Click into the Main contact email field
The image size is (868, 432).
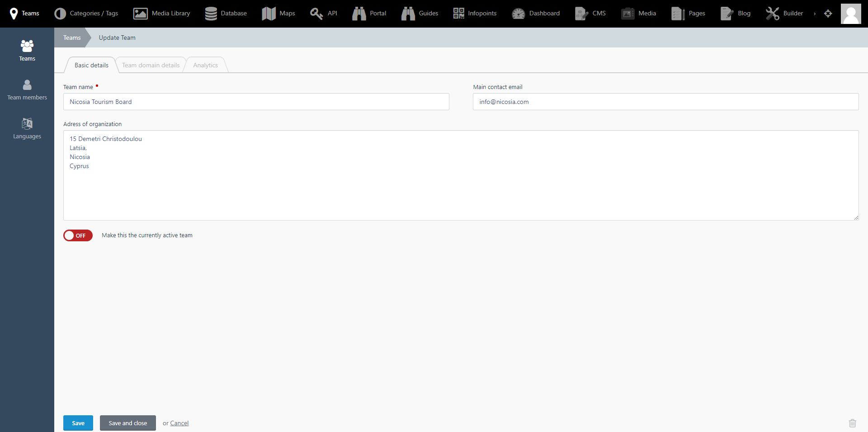pos(666,102)
